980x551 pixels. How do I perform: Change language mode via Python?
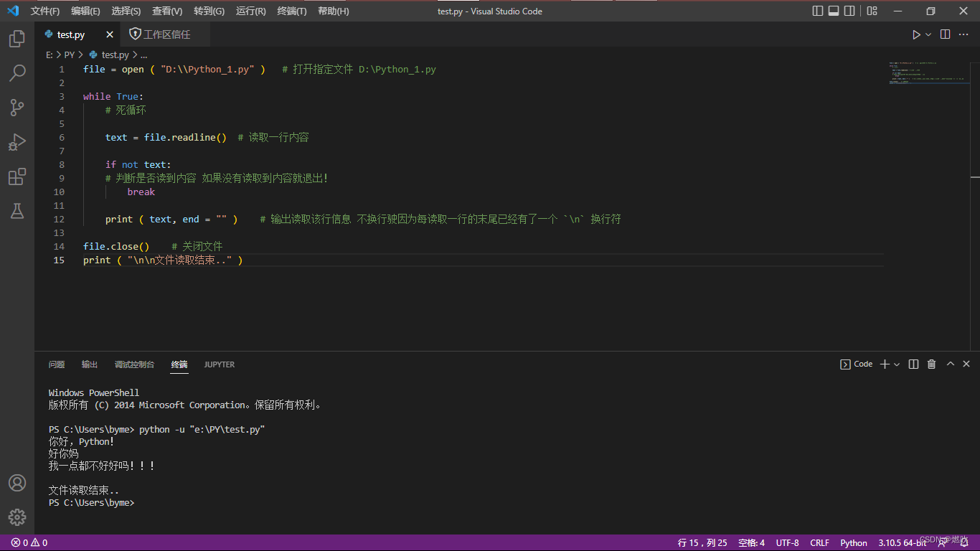click(x=854, y=543)
